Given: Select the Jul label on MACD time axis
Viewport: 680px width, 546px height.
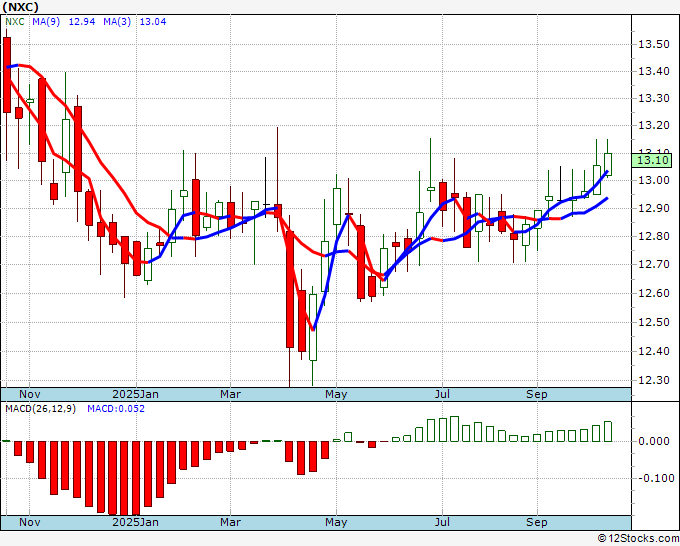Looking at the screenshot, I should [440, 522].
